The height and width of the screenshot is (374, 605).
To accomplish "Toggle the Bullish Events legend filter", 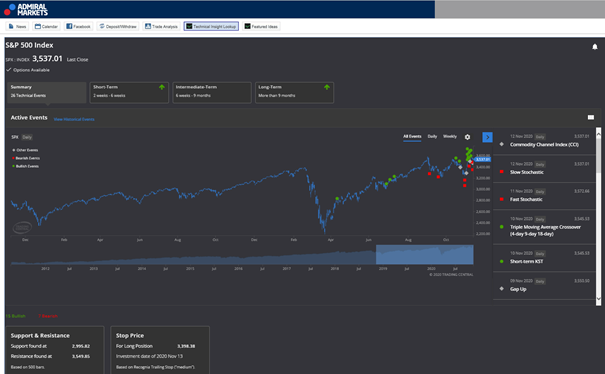I will (26, 166).
